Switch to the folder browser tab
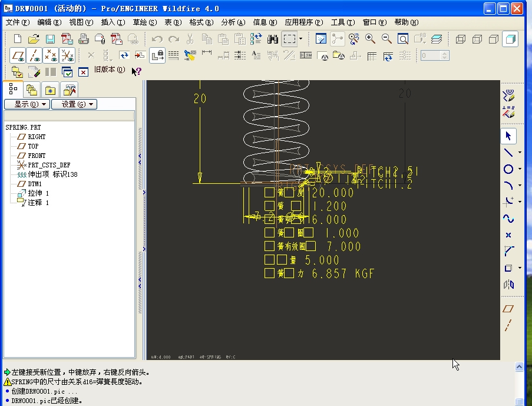Viewport: 532px width, 406px height. pyautogui.click(x=32, y=90)
